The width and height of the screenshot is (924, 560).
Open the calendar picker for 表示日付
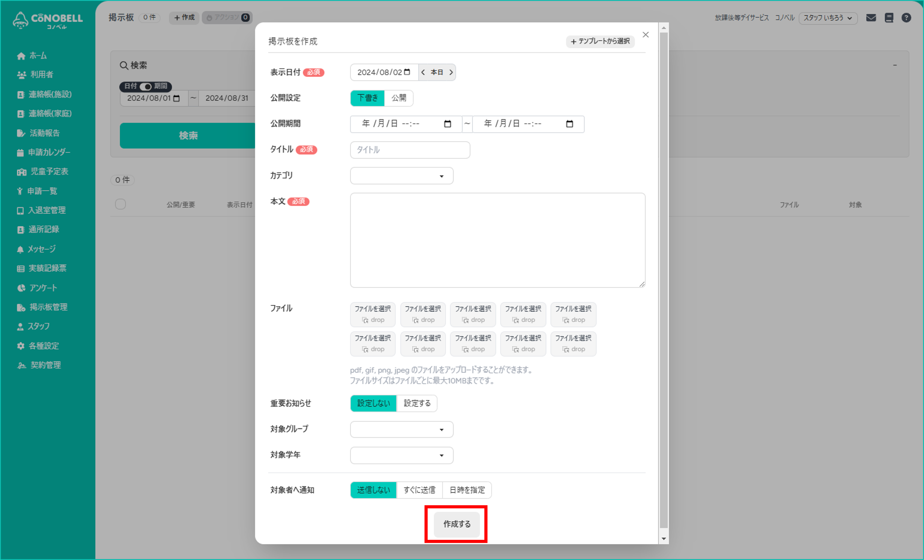point(407,72)
